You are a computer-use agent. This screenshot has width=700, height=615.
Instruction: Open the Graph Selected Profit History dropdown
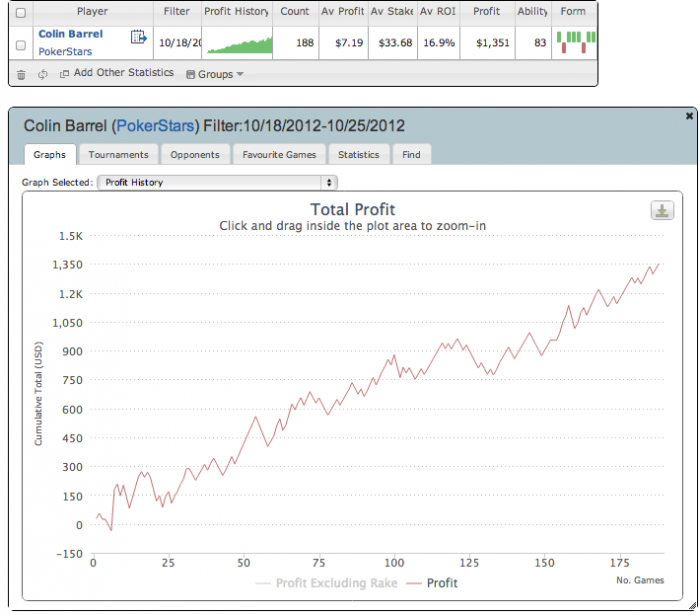(217, 182)
